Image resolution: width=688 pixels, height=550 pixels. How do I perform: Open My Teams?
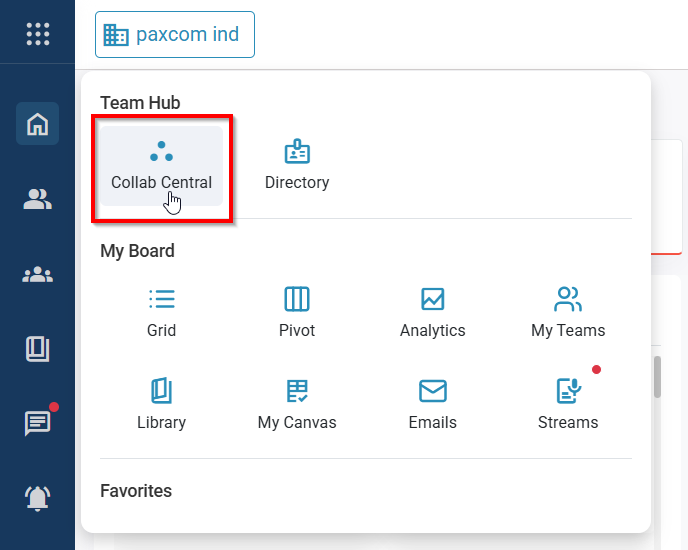pos(568,312)
